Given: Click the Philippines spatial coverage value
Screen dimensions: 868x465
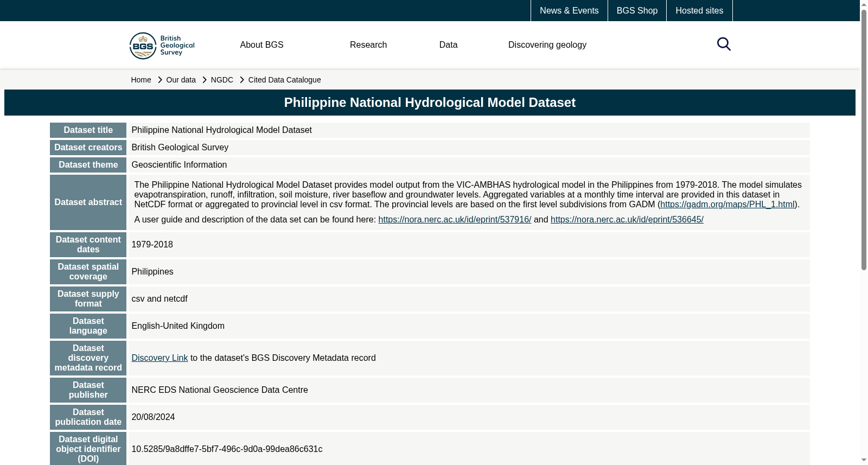Looking at the screenshot, I should point(152,272).
